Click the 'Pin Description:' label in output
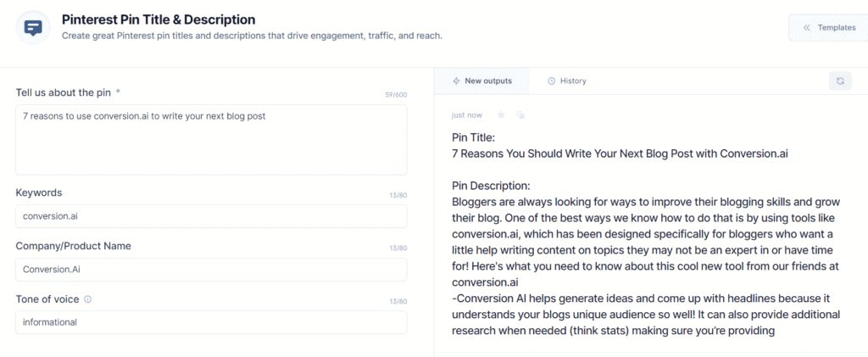Screen dimensions: 868x357 [x=492, y=186]
